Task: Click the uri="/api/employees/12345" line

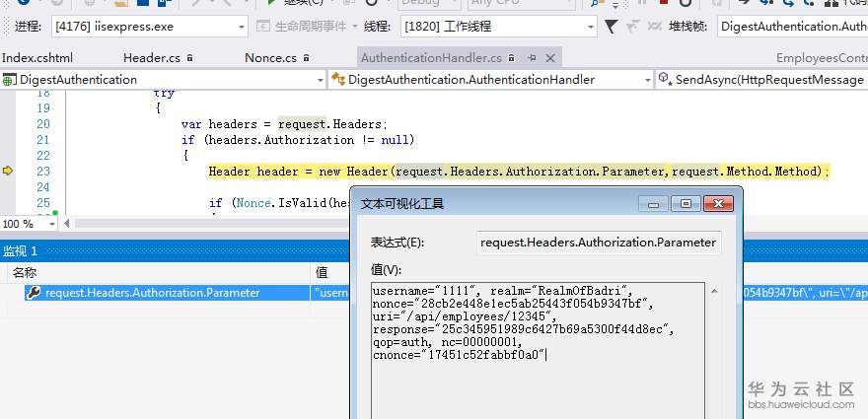Action: [x=465, y=316]
